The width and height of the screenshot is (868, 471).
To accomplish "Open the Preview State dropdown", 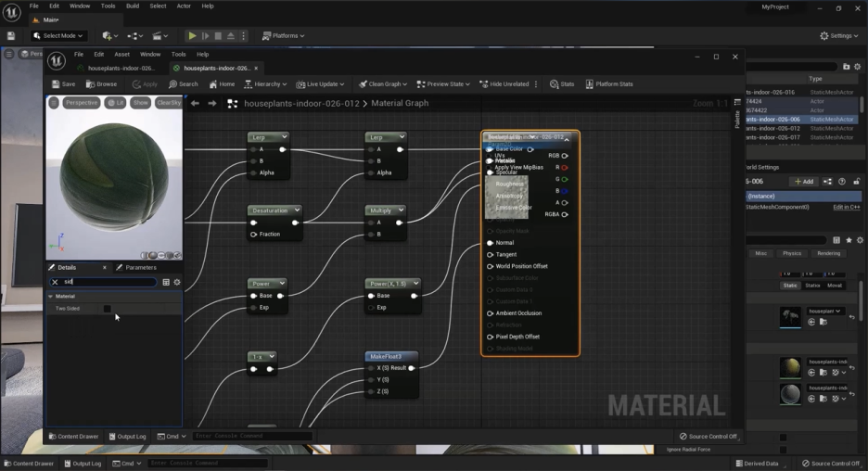I will [x=443, y=84].
